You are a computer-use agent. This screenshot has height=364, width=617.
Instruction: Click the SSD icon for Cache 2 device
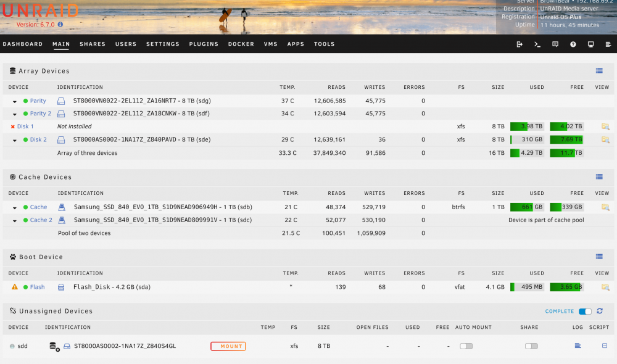pyautogui.click(x=62, y=220)
